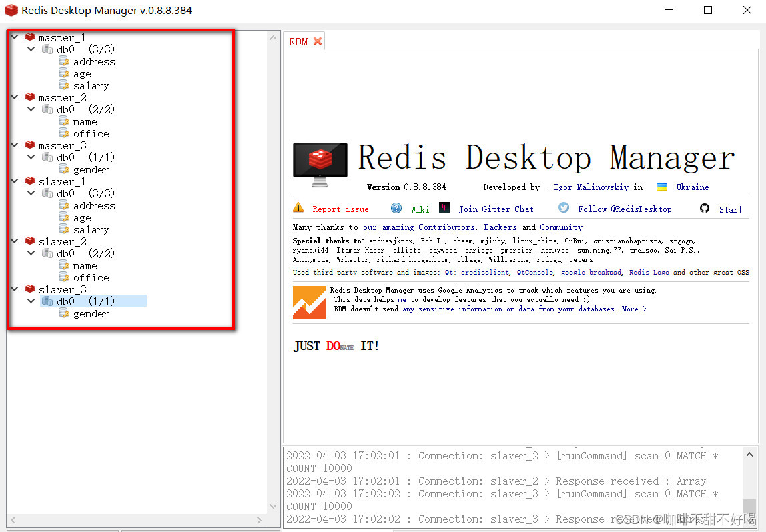Open the Report issue link
The height and width of the screenshot is (532, 766).
340,209
